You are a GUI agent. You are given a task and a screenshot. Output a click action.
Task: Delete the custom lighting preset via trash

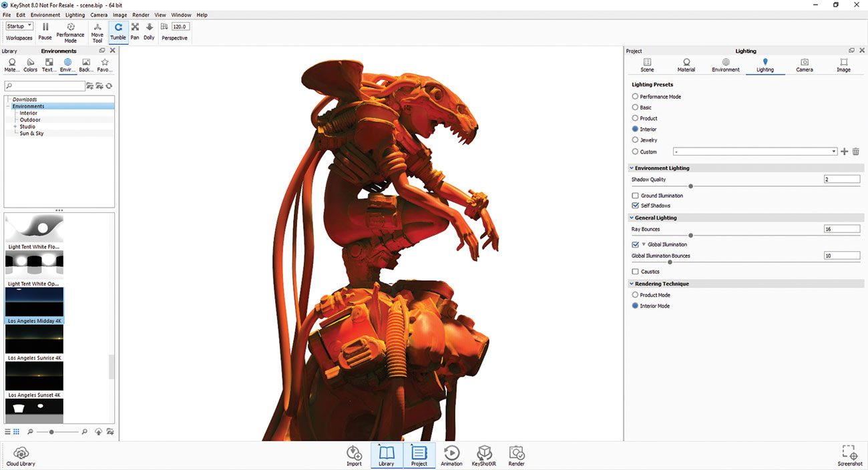856,152
